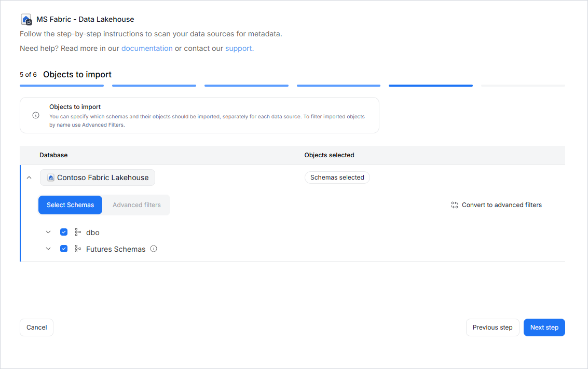Click the Futures Schemas tree icon

pyautogui.click(x=78, y=249)
